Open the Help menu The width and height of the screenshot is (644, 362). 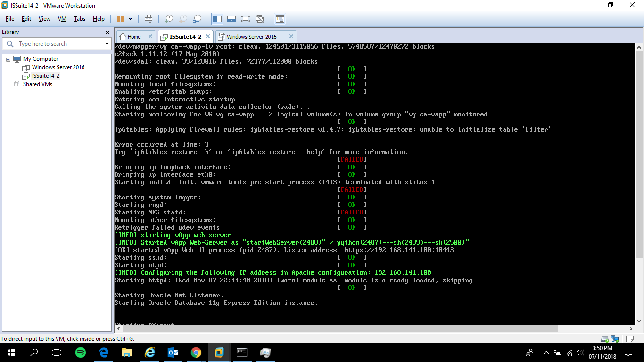99,19
